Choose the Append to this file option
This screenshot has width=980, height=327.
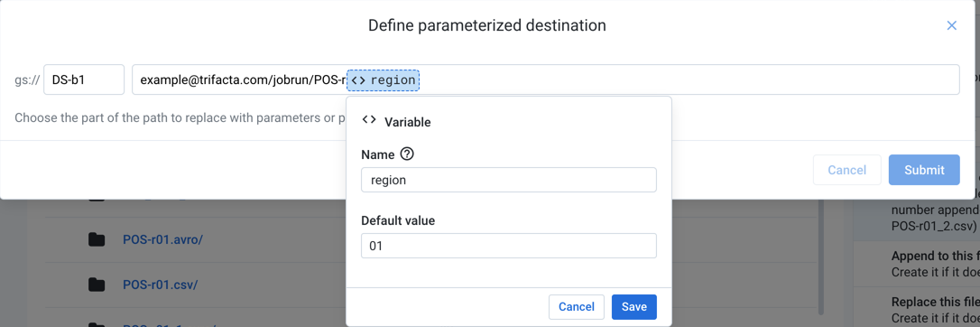click(916, 264)
